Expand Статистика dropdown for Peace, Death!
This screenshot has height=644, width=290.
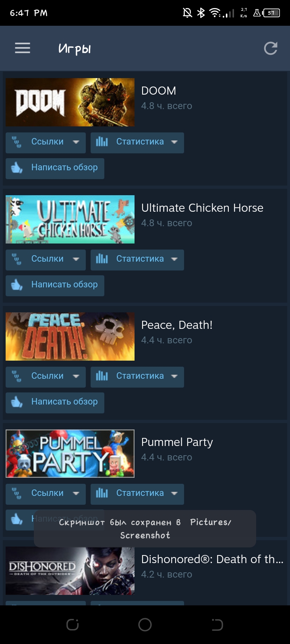tap(137, 377)
